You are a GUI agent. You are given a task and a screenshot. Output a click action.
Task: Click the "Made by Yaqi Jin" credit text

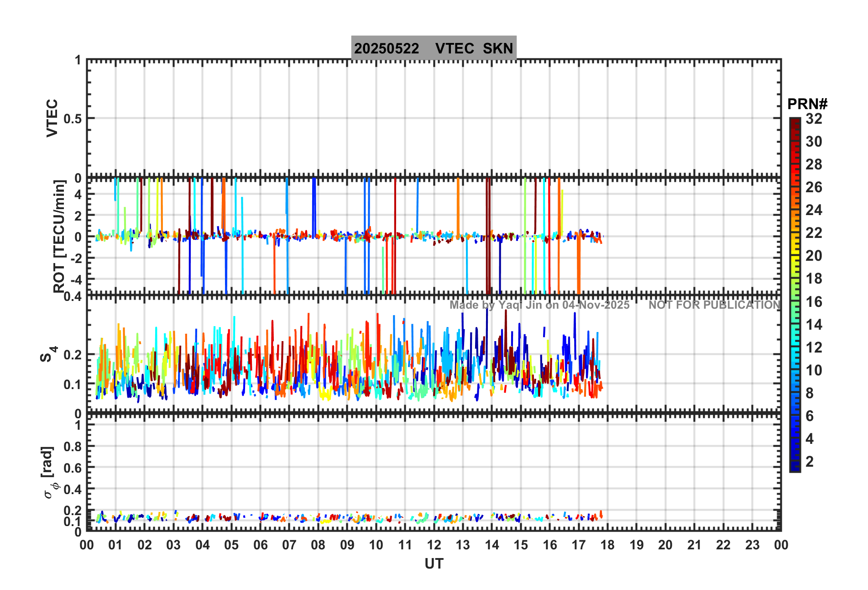click(539, 305)
